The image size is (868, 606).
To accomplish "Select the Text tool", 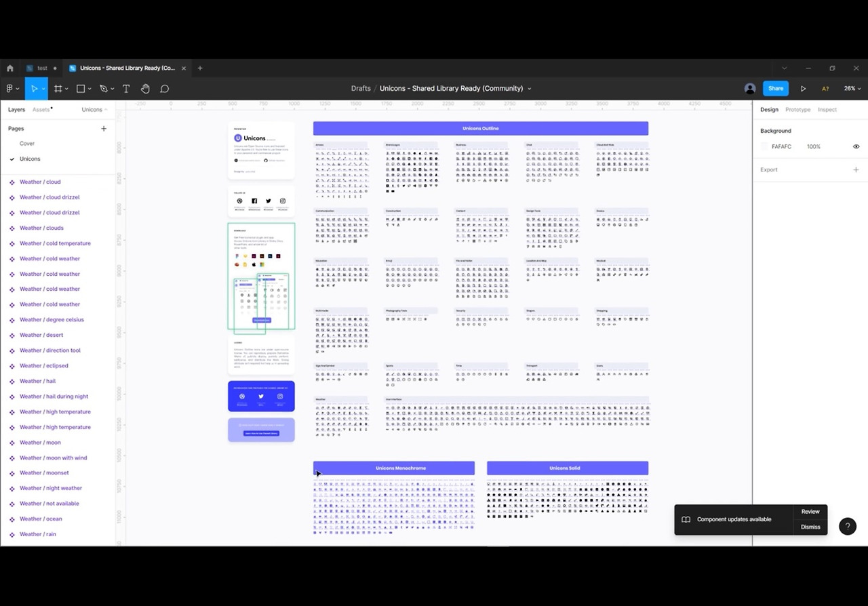I will point(126,89).
